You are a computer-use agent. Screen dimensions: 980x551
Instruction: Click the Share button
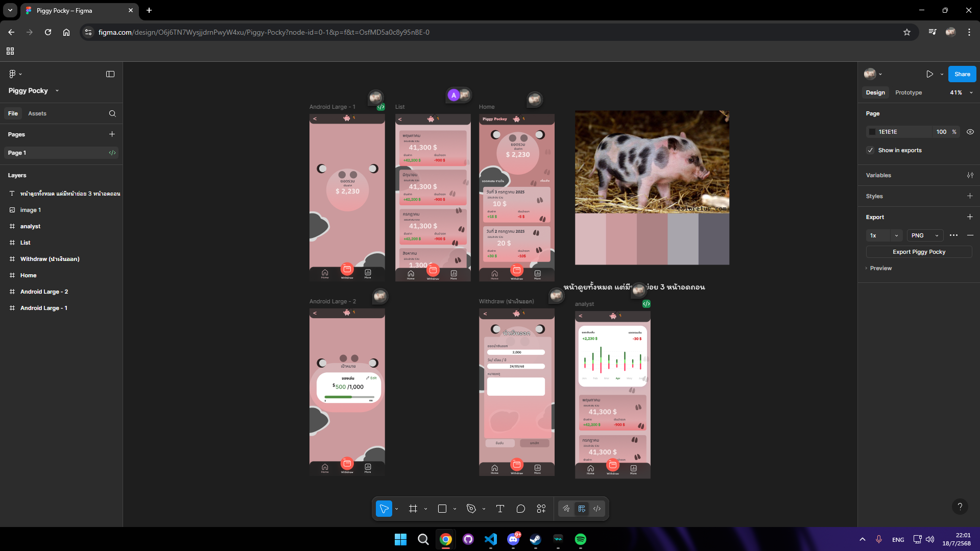[x=962, y=74]
